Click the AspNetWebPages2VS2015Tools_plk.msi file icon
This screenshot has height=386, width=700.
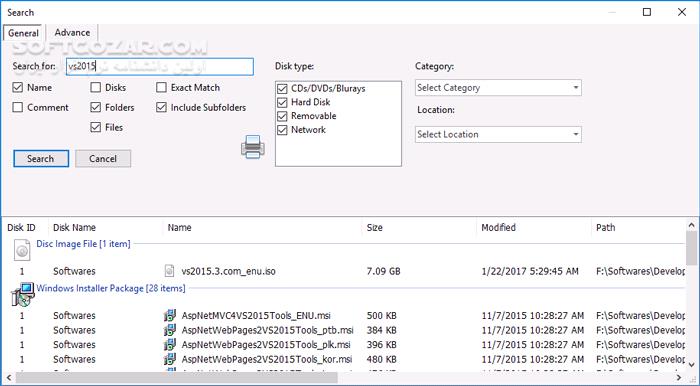point(170,344)
